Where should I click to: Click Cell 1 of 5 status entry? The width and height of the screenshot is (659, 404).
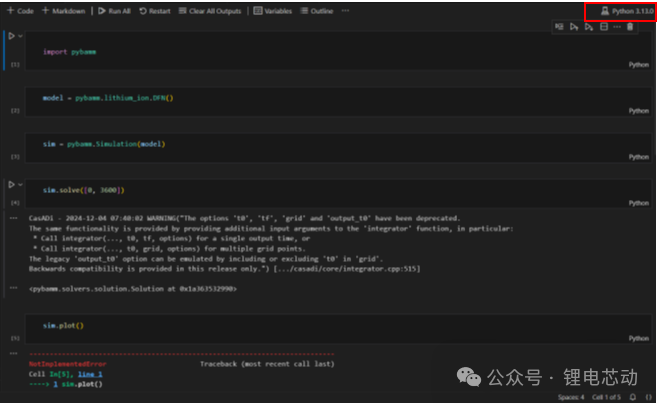606,397
